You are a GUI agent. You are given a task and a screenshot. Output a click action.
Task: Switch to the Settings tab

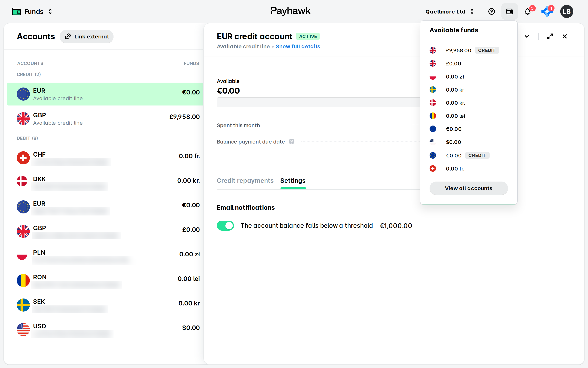293,181
